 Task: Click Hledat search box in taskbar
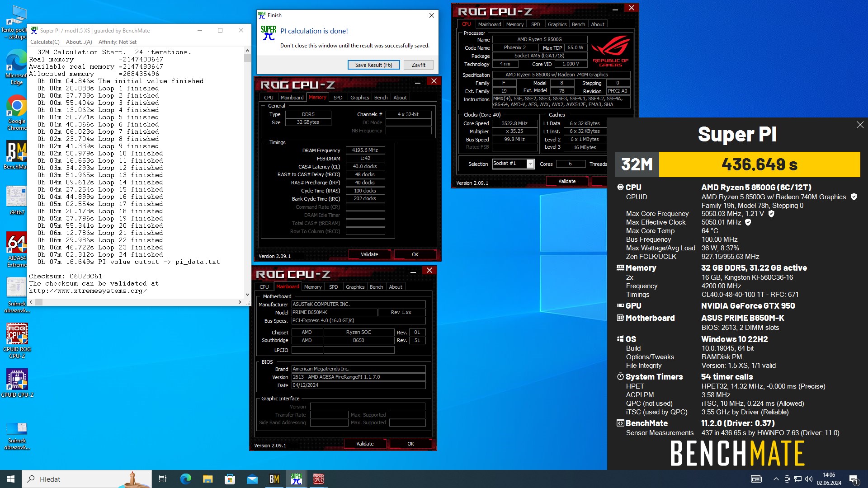(87, 479)
